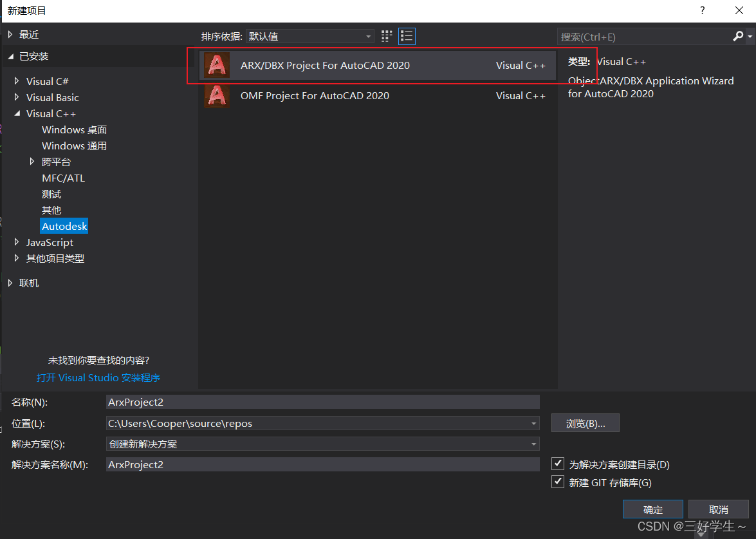This screenshot has width=756, height=539.
Task: Open the dialog help question mark
Action: 702,10
